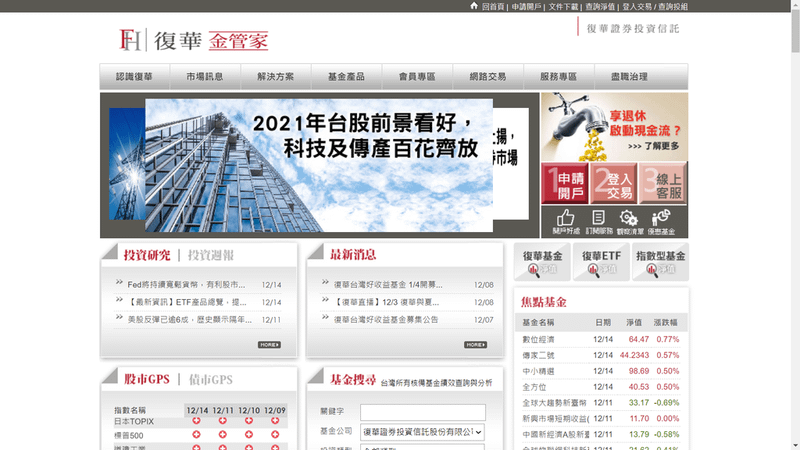The width and height of the screenshot is (800, 450).
Task: Open the 中小精選 fund row
Action: click(x=601, y=371)
